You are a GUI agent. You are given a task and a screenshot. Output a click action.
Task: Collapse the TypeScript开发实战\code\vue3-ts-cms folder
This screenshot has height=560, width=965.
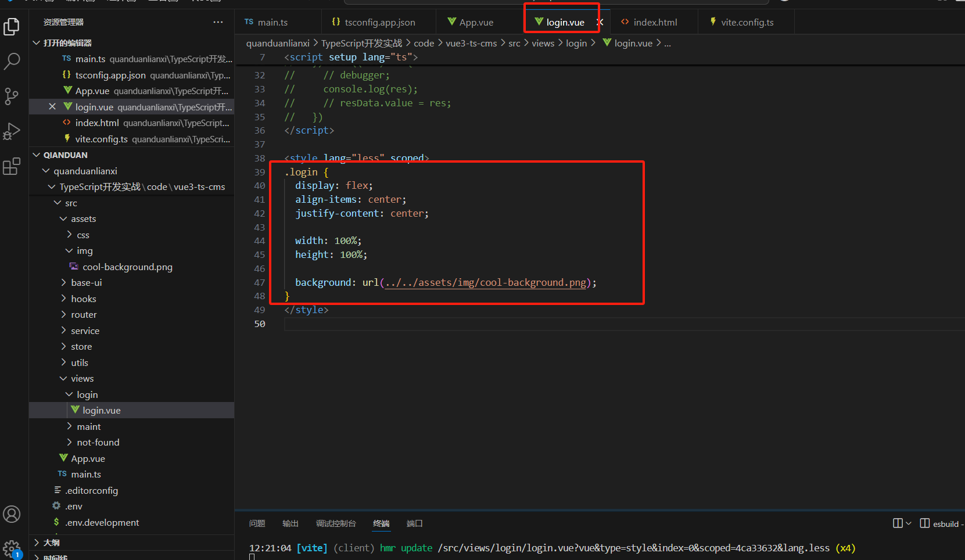(x=52, y=186)
